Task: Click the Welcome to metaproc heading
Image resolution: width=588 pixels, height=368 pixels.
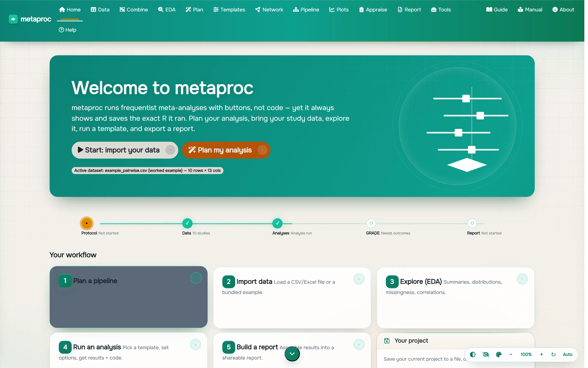Action: [162, 88]
